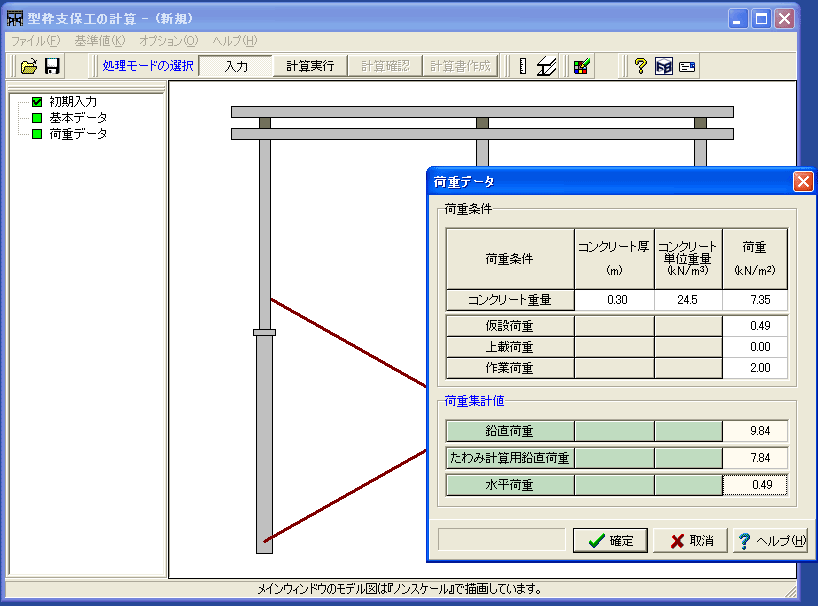This screenshot has height=606, width=818.
Task: Click 水平荷重 value field
Action: (755, 485)
